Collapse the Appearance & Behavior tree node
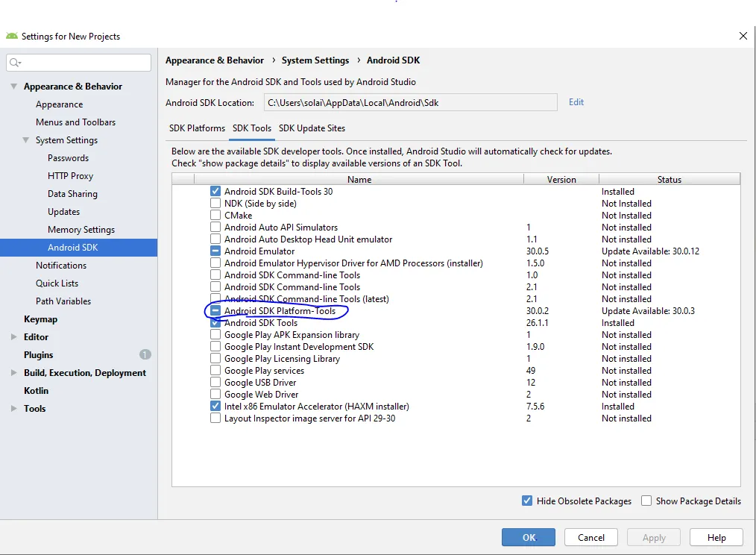Image resolution: width=756 pixels, height=555 pixels. pos(14,87)
